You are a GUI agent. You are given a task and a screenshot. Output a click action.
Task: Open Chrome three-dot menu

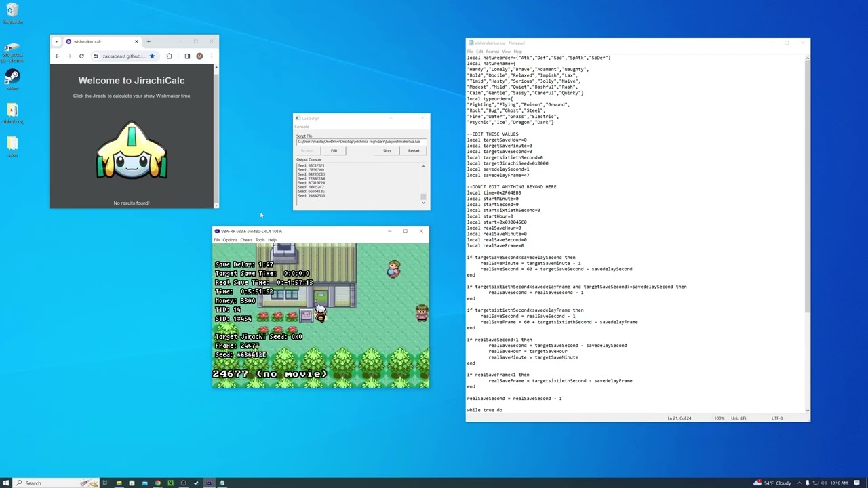tap(212, 56)
